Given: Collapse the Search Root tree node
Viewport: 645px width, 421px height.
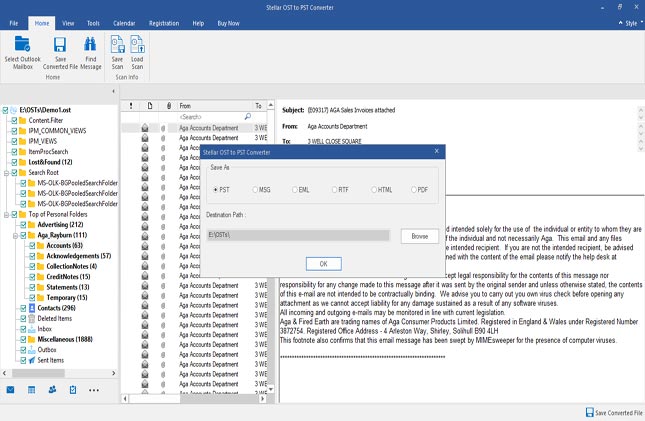Looking at the screenshot, I should pos(6,173).
